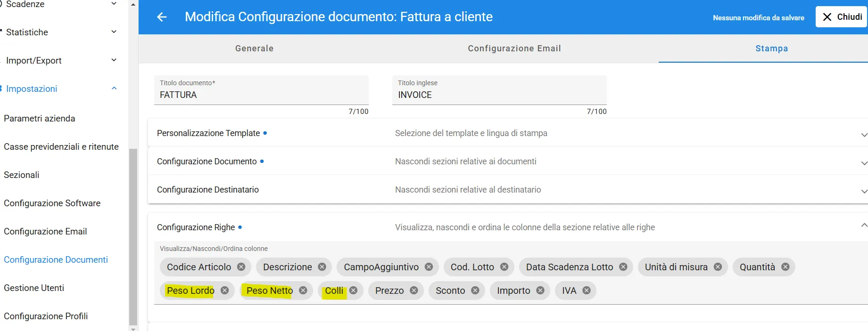Select the Quantità chip label
The height and width of the screenshot is (331, 868).
pyautogui.click(x=757, y=267)
